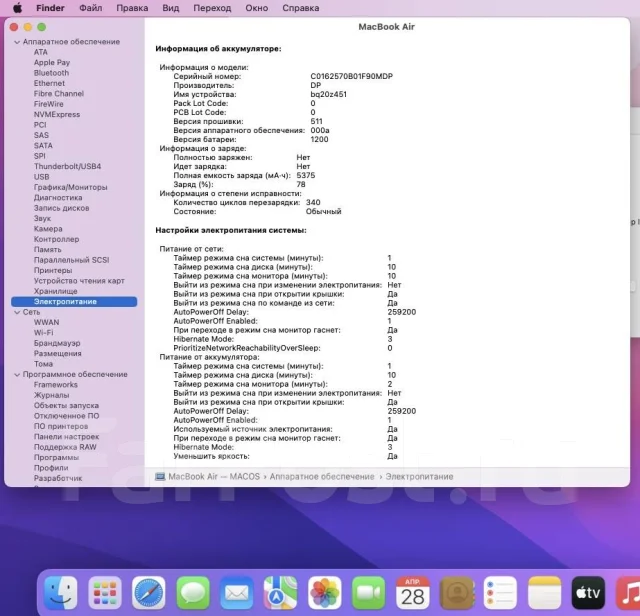The image size is (640, 616).
Task: Select Память in the sidebar
Action: pyautogui.click(x=48, y=250)
